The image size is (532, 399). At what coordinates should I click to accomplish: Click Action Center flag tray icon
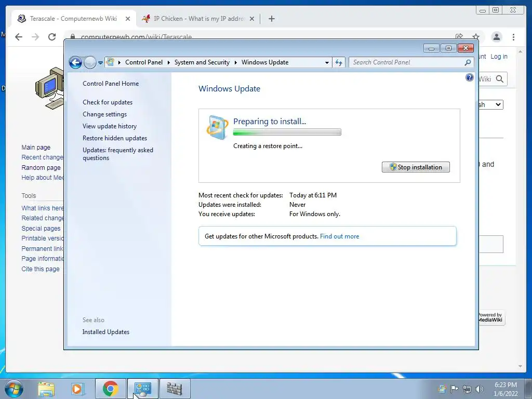pyautogui.click(x=454, y=389)
